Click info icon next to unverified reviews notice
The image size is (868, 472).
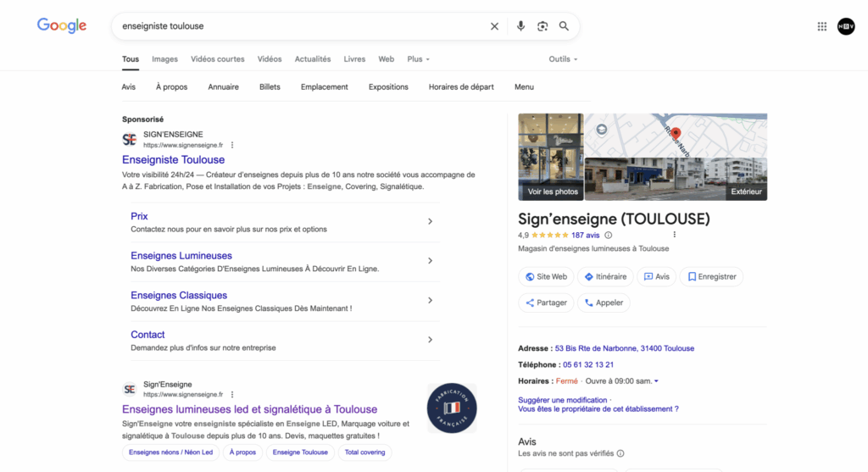(x=620, y=453)
